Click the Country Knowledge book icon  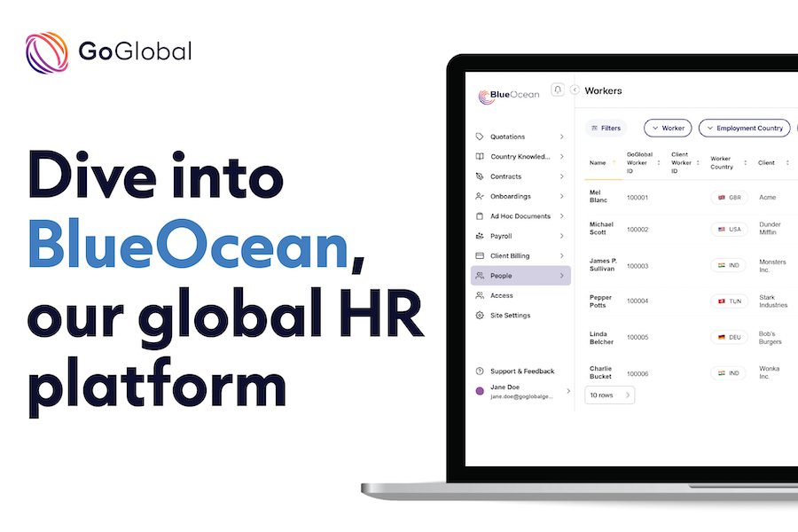click(x=480, y=157)
